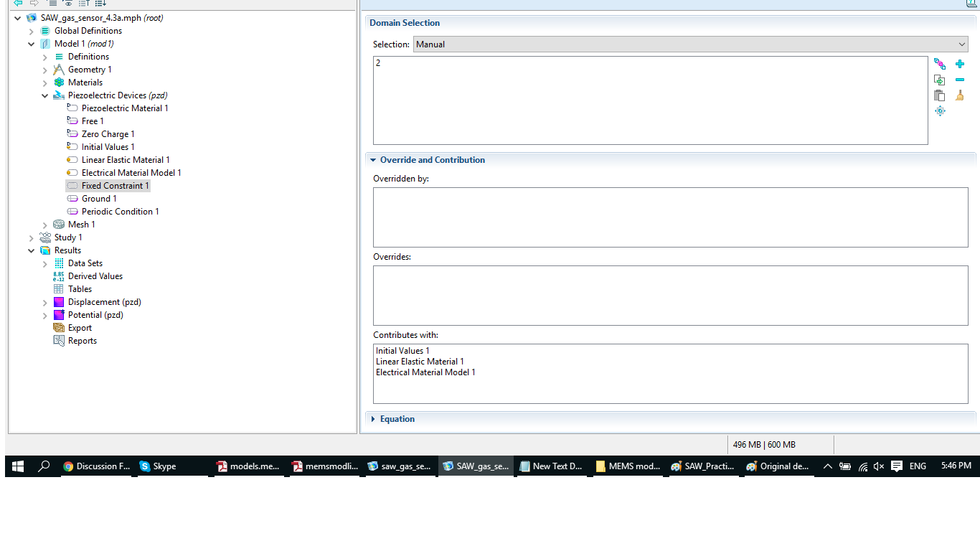Collapse the Override and Contribution section

click(x=373, y=160)
